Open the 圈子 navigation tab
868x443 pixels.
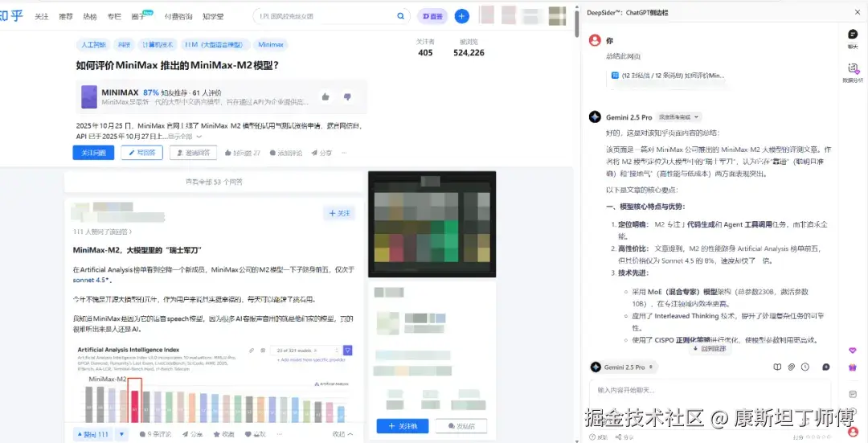pos(138,17)
